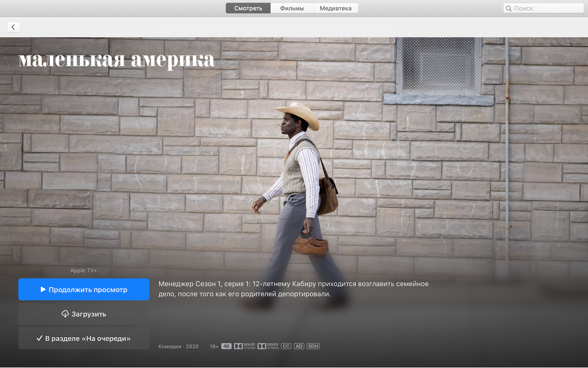Click the Dolby Atmos badge
The image size is (588, 368).
[x=268, y=346]
